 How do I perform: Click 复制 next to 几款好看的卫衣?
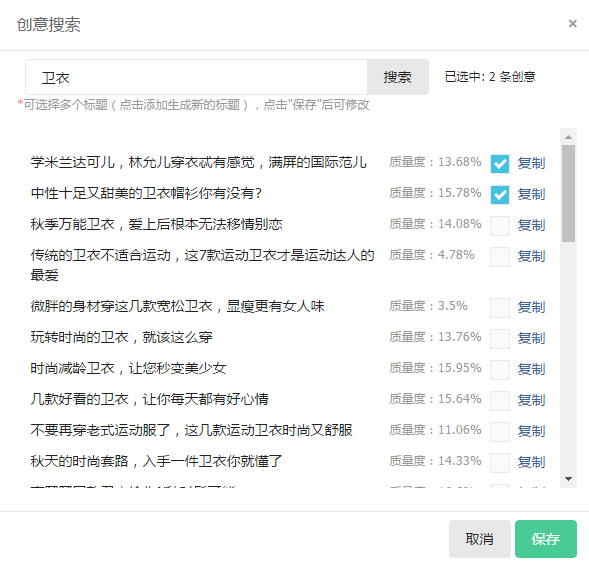pyautogui.click(x=531, y=400)
